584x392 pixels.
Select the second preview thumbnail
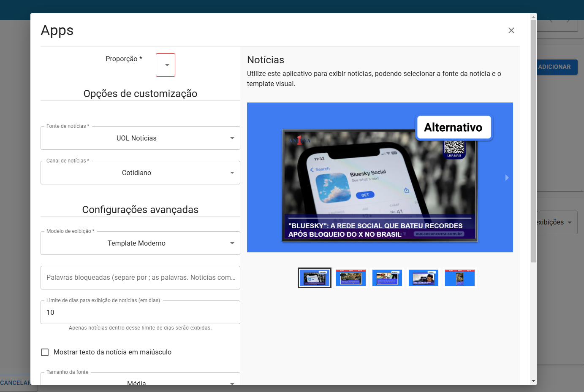pos(351,278)
